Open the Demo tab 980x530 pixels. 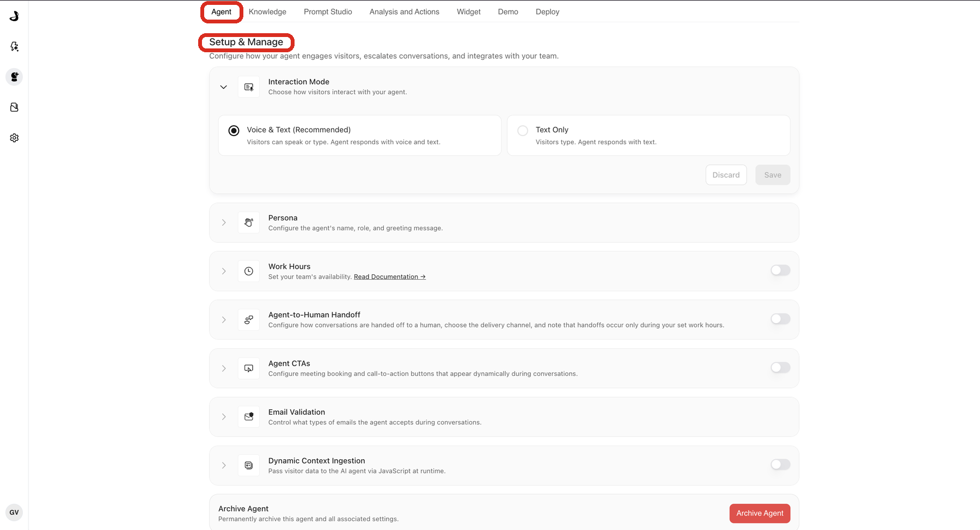[508, 11]
